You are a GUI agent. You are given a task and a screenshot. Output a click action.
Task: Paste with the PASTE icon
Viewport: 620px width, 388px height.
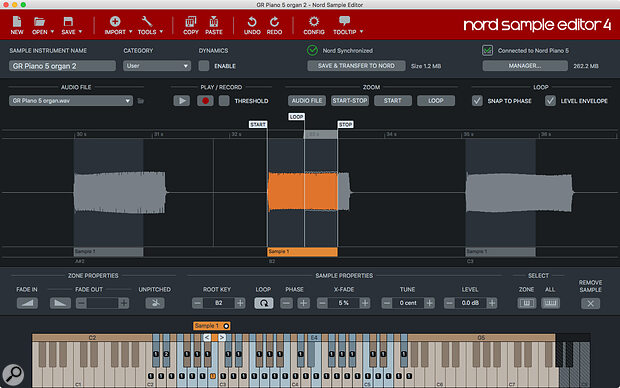214,21
